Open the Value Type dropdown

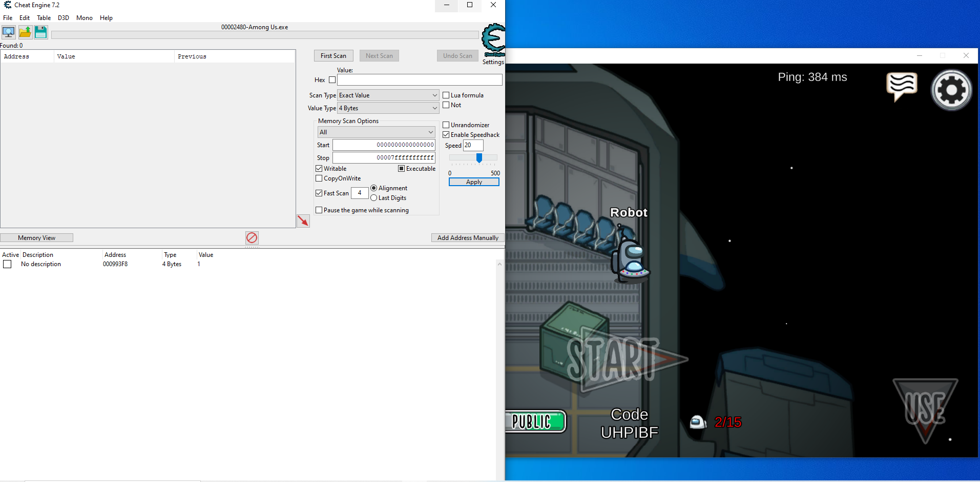(x=434, y=108)
